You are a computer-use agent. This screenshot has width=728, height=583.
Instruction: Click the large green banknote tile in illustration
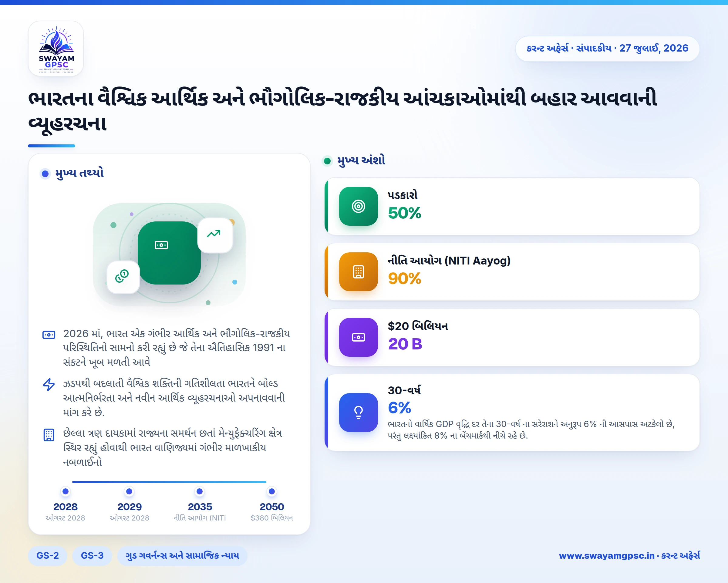tap(169, 253)
